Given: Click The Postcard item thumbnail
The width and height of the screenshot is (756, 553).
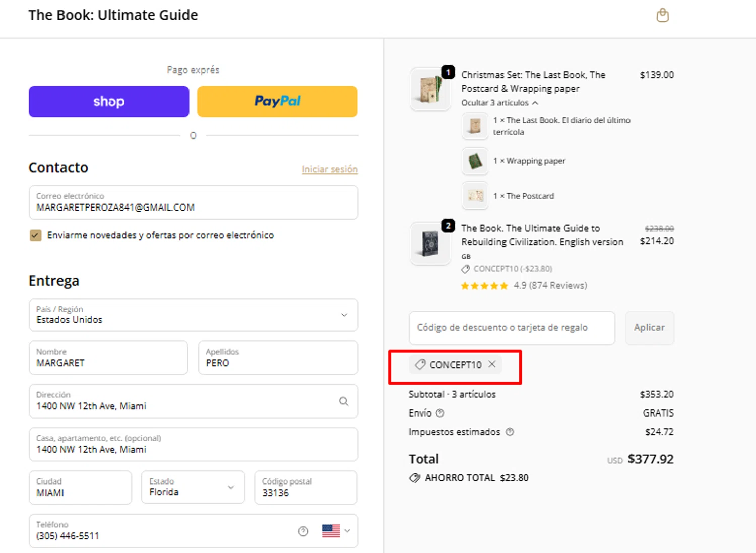Looking at the screenshot, I should click(x=475, y=196).
